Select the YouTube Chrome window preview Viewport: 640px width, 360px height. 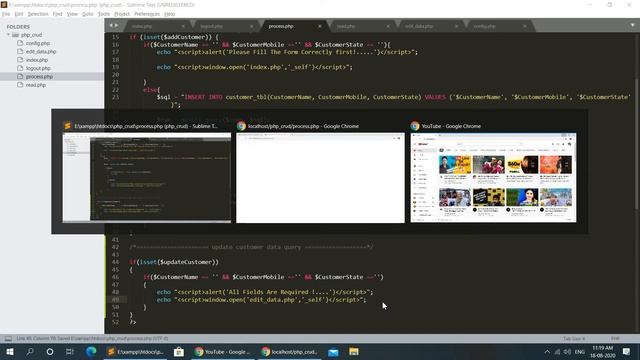point(493,178)
